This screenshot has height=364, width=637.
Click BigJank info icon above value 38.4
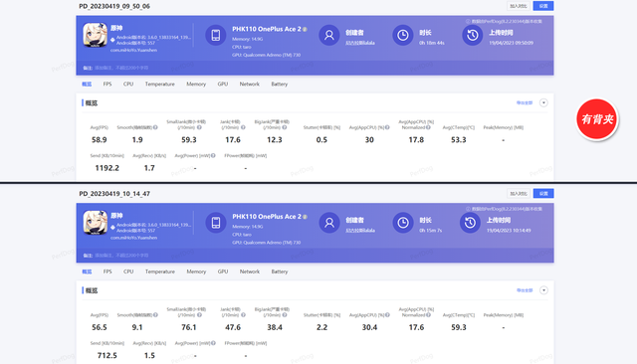[x=285, y=315]
